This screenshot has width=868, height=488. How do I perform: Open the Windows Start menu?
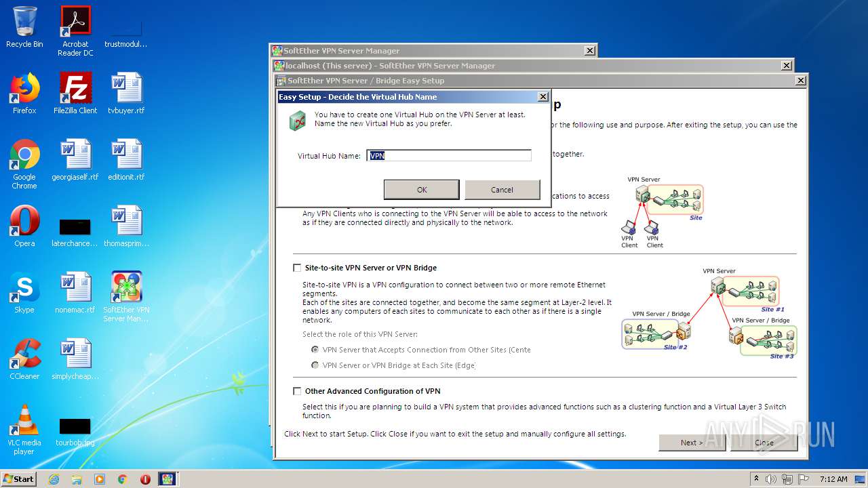pyautogui.click(x=19, y=479)
